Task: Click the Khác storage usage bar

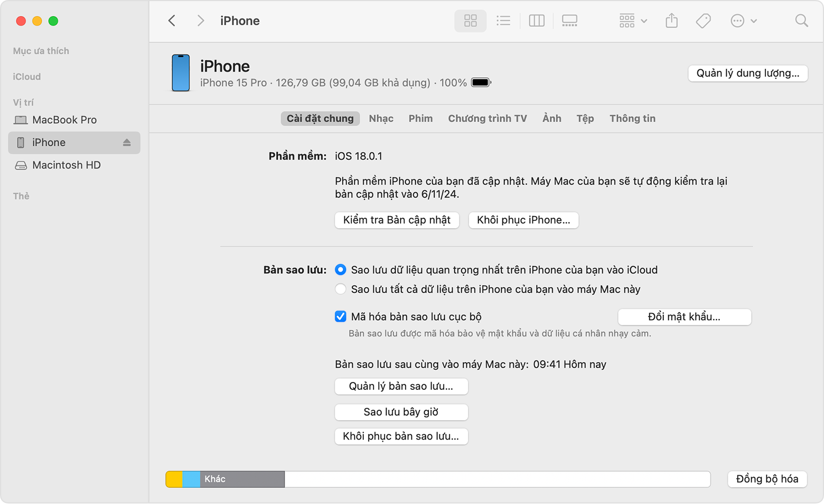Action: pyautogui.click(x=240, y=479)
